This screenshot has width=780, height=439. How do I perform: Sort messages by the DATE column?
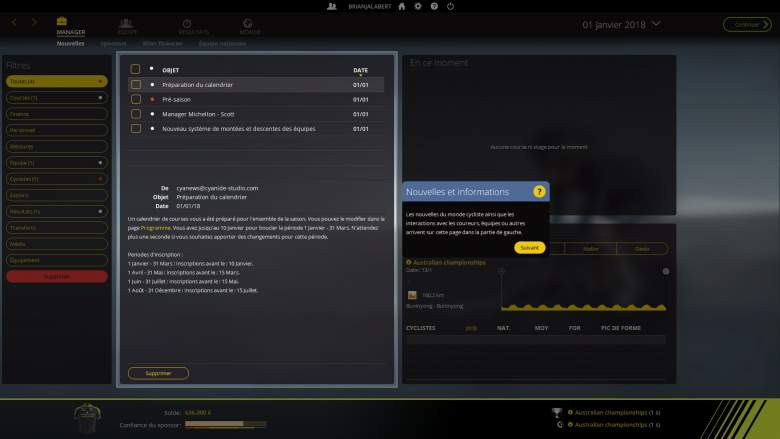[x=360, y=70]
